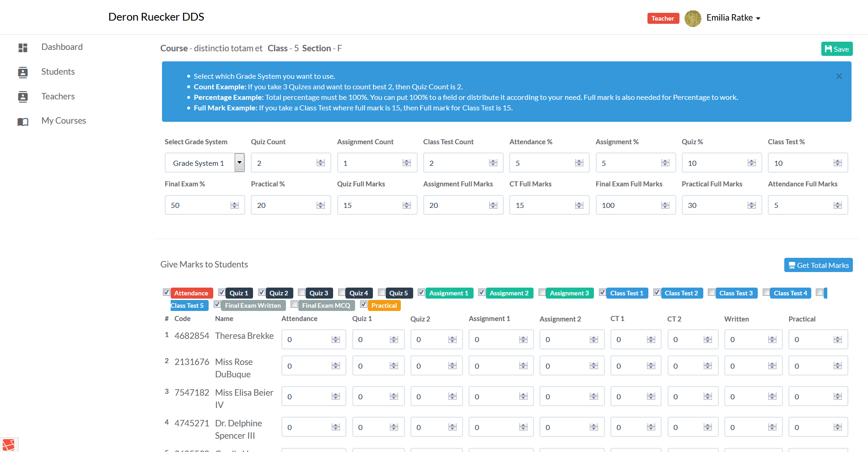Toggle the Quiz 1 checkbox
The image size is (868, 452).
[221, 292]
